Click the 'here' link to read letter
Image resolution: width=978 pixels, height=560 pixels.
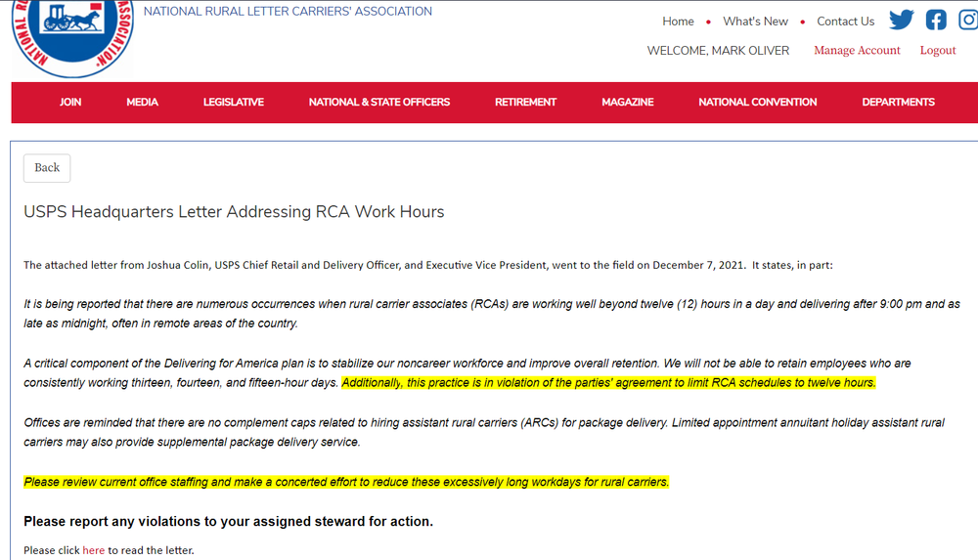93,550
